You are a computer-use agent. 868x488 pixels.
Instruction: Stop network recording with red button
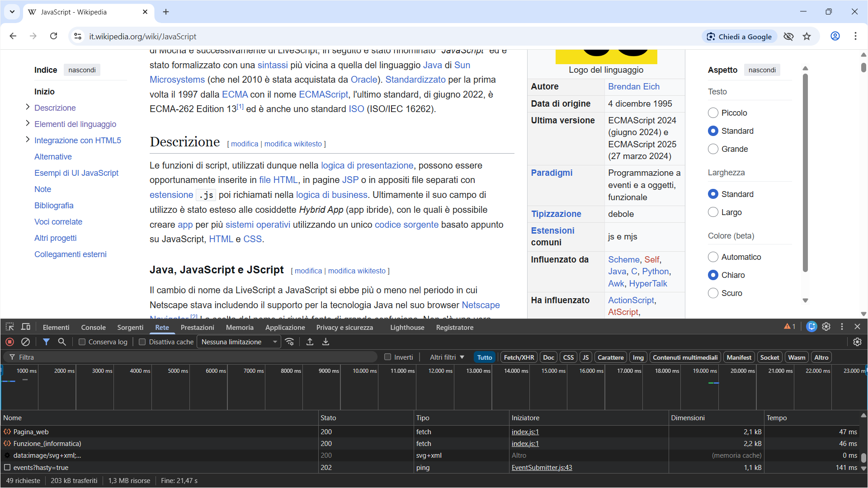[x=10, y=342]
